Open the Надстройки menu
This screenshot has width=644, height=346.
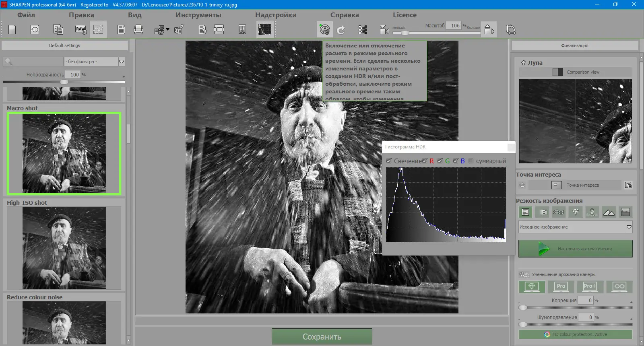click(x=276, y=15)
